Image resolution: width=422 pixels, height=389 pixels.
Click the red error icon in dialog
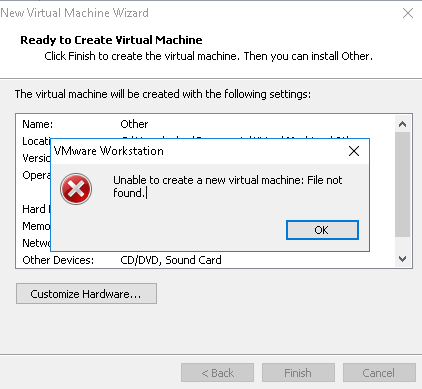tap(76, 189)
